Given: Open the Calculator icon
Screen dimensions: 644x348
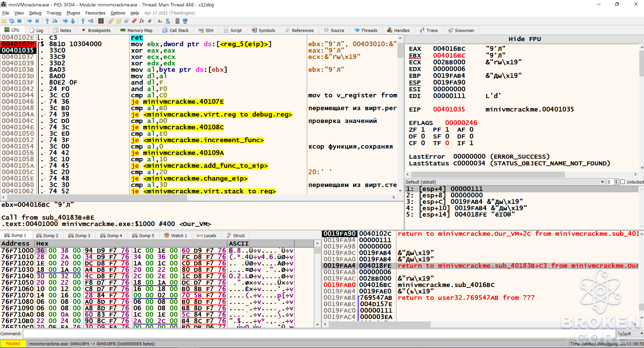Looking at the screenshot, I should pyautogui.click(x=177, y=21).
